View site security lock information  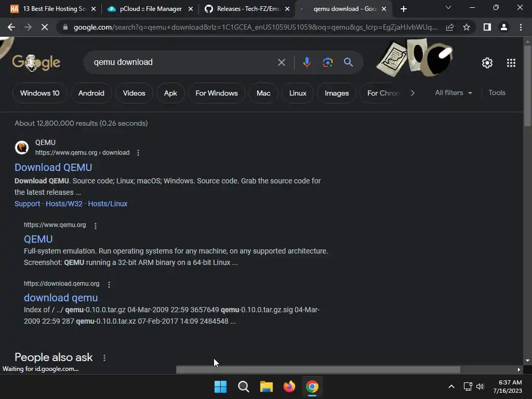[x=65, y=27]
